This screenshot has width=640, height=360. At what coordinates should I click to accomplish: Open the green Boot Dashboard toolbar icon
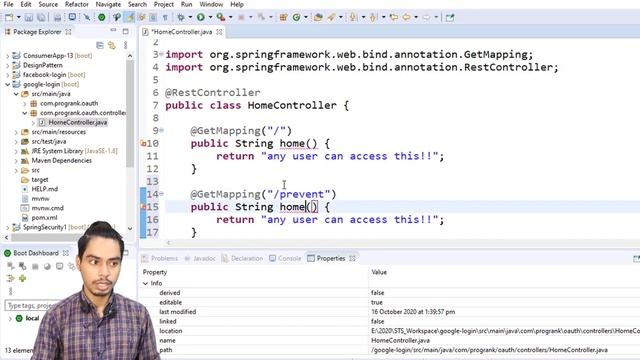coord(102,18)
